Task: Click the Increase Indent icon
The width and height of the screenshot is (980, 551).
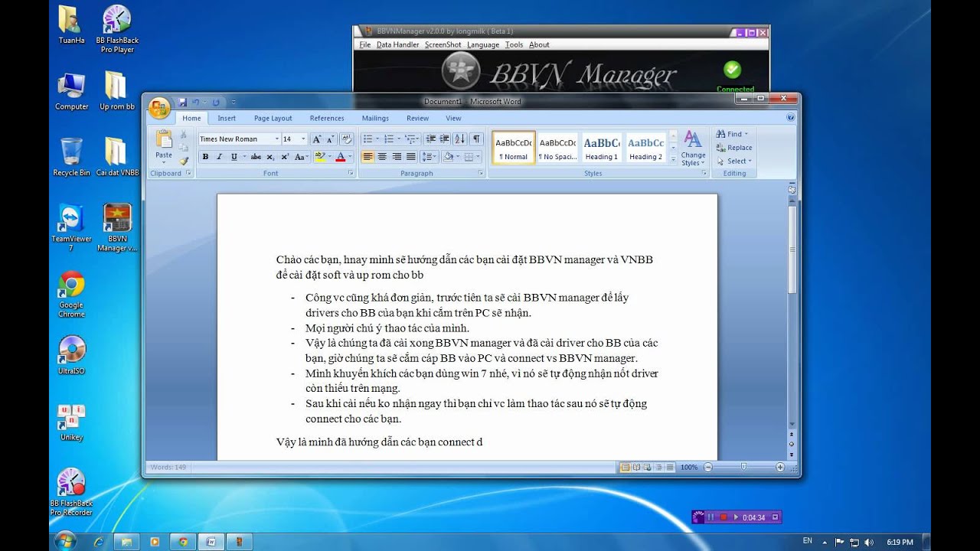Action: (444, 139)
